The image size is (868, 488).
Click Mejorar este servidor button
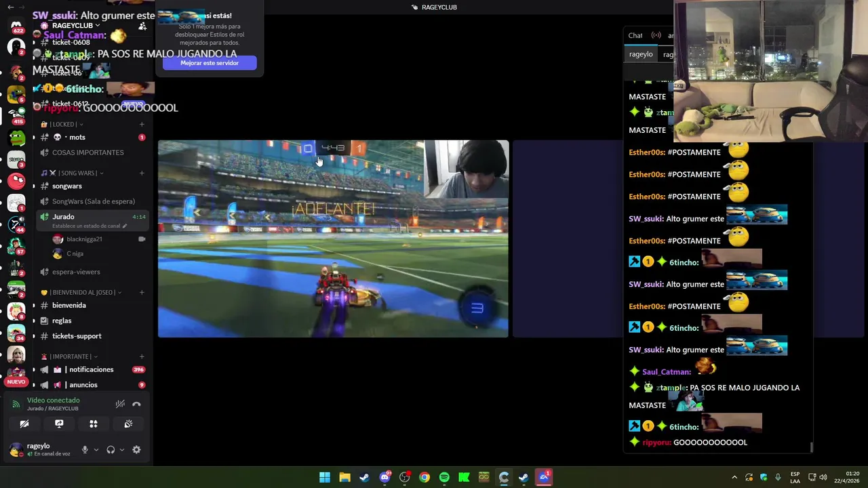tap(209, 63)
